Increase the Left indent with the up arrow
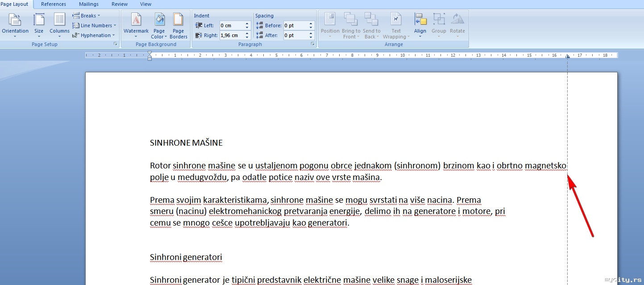This screenshot has height=285, width=644. (248, 24)
